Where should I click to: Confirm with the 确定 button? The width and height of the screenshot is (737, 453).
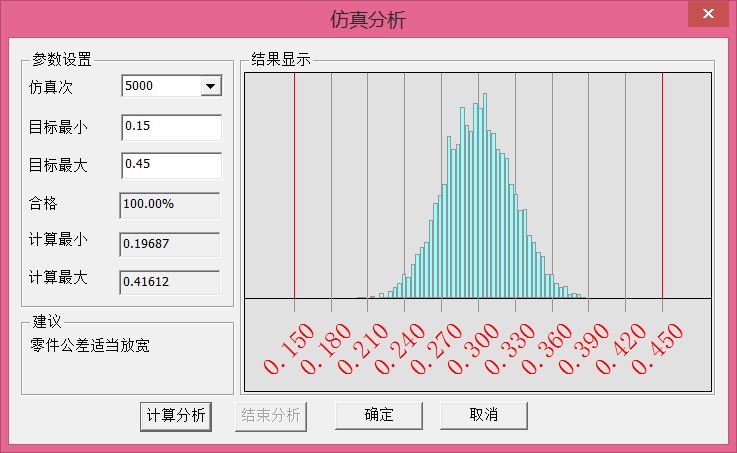pyautogui.click(x=379, y=415)
